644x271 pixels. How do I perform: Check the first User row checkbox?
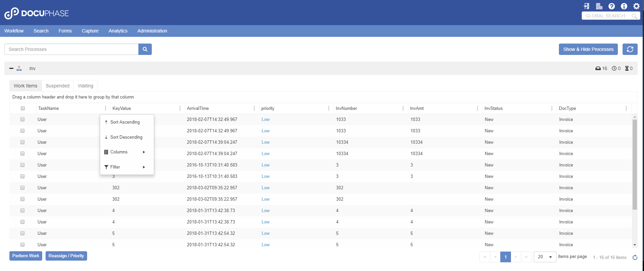point(22,119)
